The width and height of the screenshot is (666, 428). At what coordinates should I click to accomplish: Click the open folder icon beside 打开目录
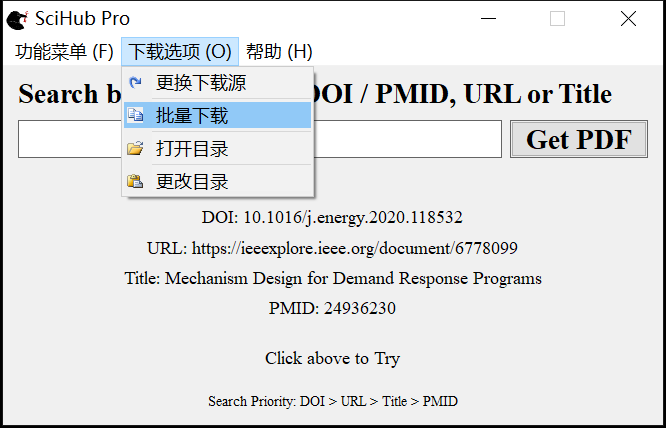click(135, 148)
